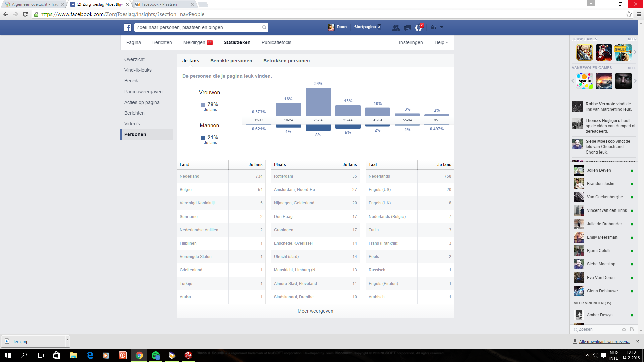Open first game icon under Jouw Games

click(584, 52)
